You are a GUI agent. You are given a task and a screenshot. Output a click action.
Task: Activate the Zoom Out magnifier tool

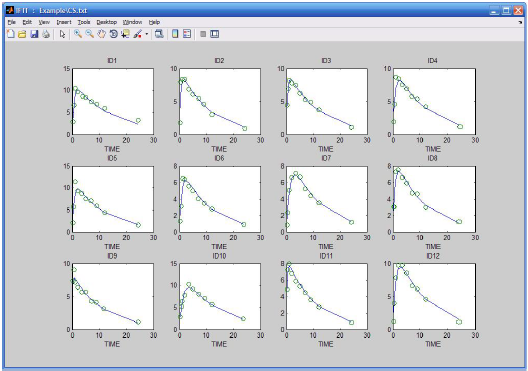pos(90,34)
